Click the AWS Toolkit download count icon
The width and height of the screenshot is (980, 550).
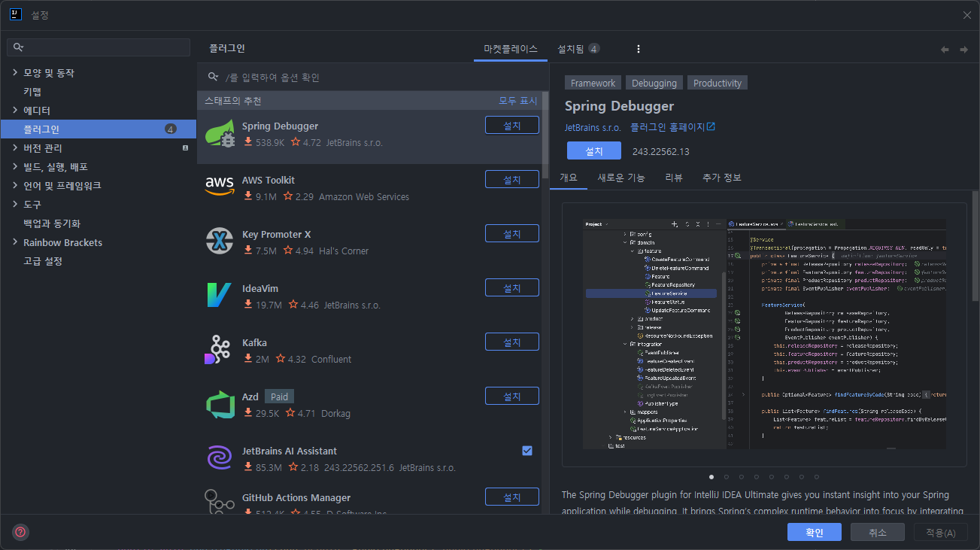coord(248,196)
